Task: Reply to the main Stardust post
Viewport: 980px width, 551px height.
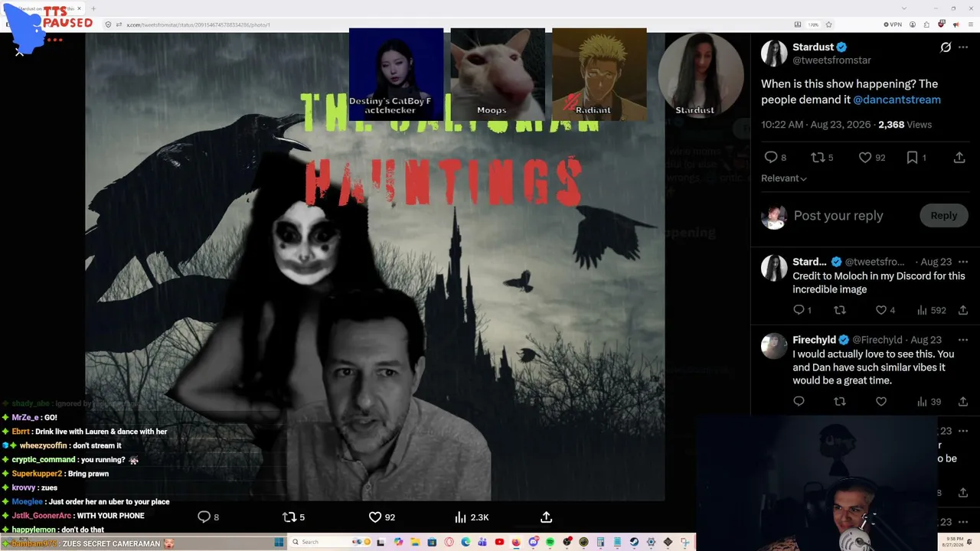Action: (x=771, y=158)
